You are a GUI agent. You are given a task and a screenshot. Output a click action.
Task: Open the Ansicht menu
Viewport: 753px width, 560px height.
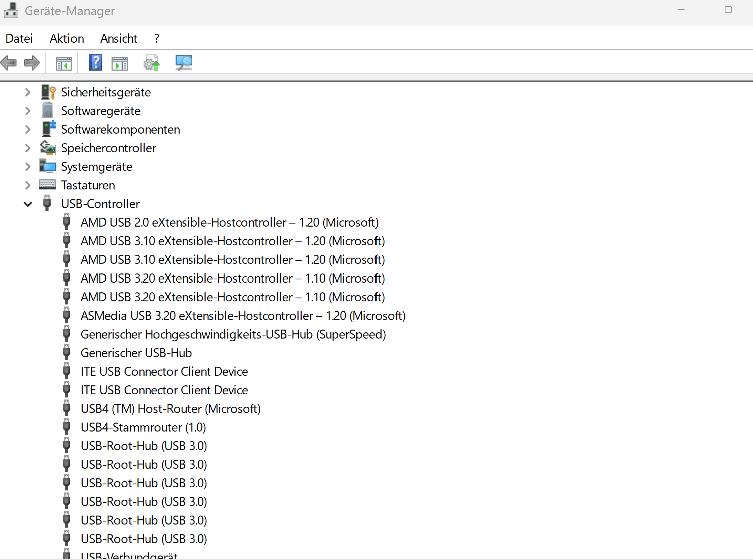click(x=119, y=38)
